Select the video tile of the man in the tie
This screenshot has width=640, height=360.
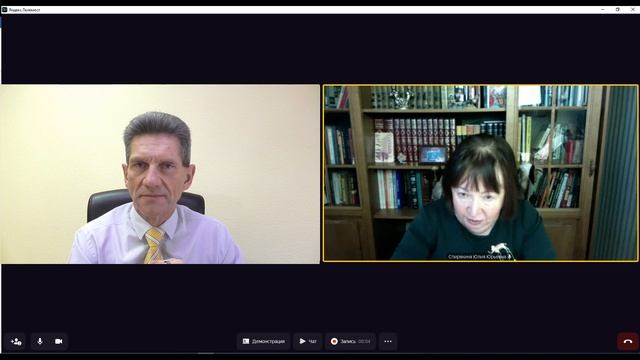[160, 174]
